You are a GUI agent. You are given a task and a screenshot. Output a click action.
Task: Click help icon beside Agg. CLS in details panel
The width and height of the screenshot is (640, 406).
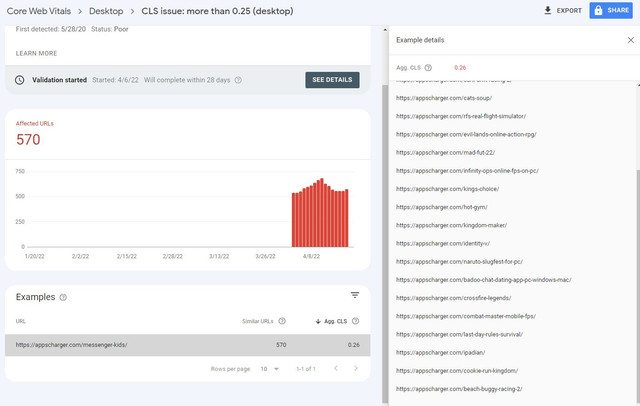428,68
